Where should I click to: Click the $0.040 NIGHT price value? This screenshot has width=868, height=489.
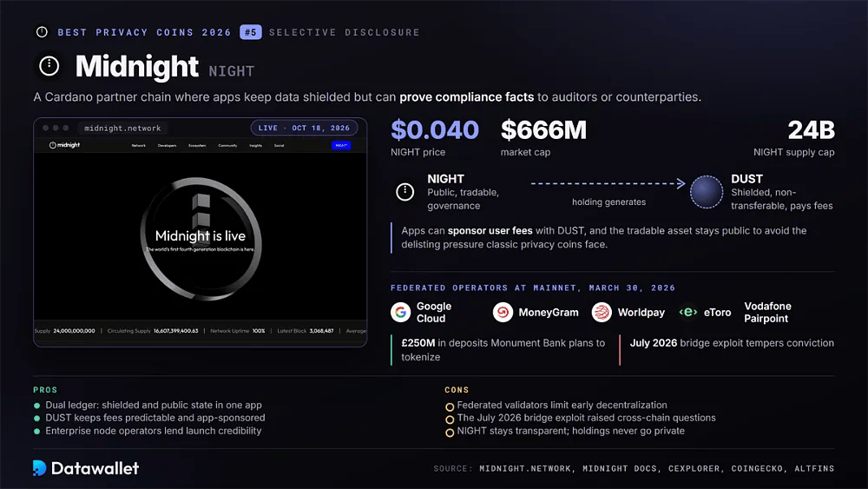coord(435,130)
